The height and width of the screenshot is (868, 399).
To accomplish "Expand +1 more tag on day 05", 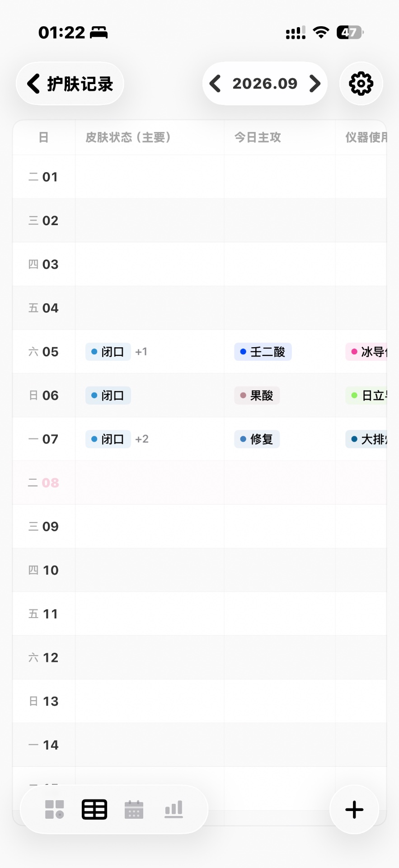I will (x=141, y=352).
